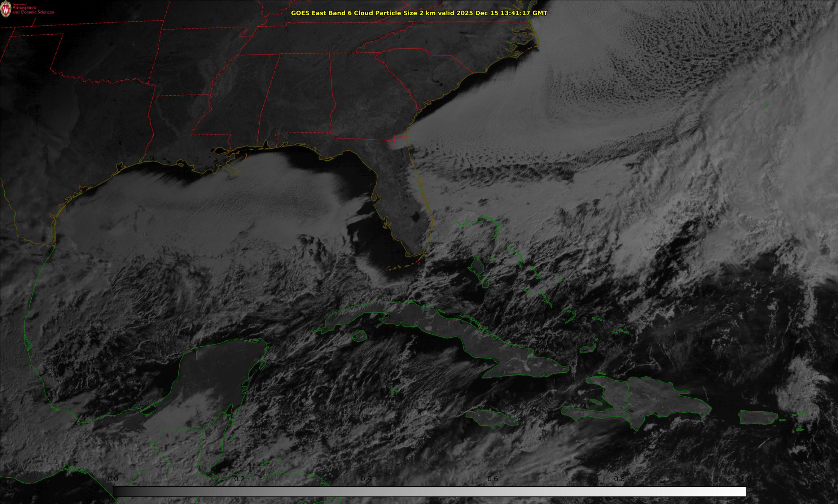Click the Puerto Rico island outline
838x504 pixels.
pyautogui.click(x=758, y=417)
